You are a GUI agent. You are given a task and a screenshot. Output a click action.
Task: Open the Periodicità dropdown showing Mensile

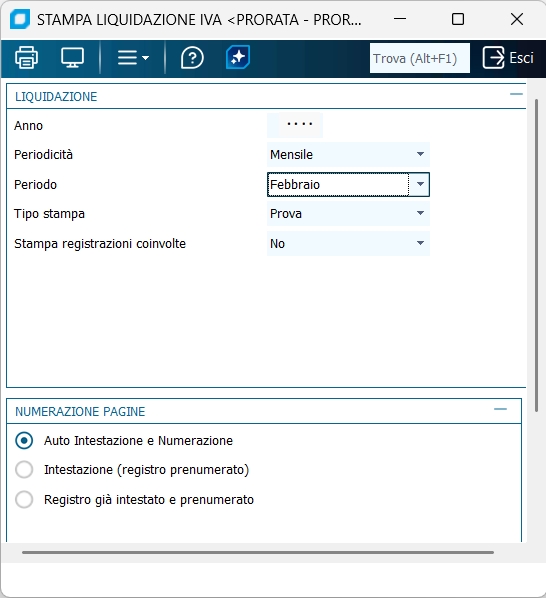[348, 154]
